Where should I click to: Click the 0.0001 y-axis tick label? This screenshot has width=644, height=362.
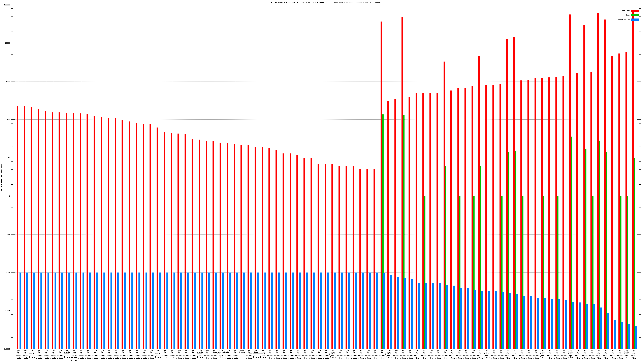(7, 349)
